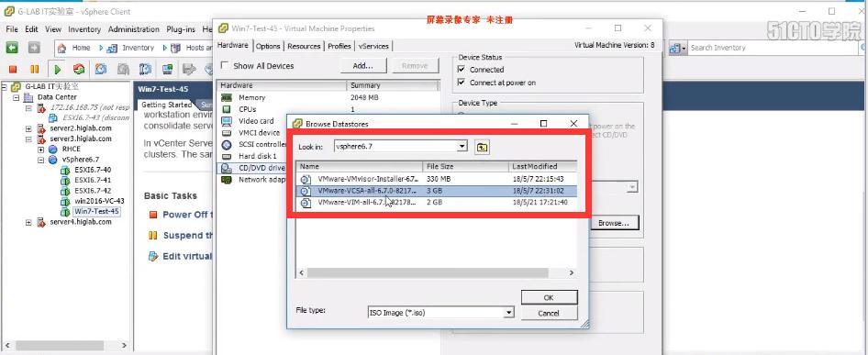Sort by the LastModified column header
Screen dimensions: 868x355
click(x=542, y=166)
